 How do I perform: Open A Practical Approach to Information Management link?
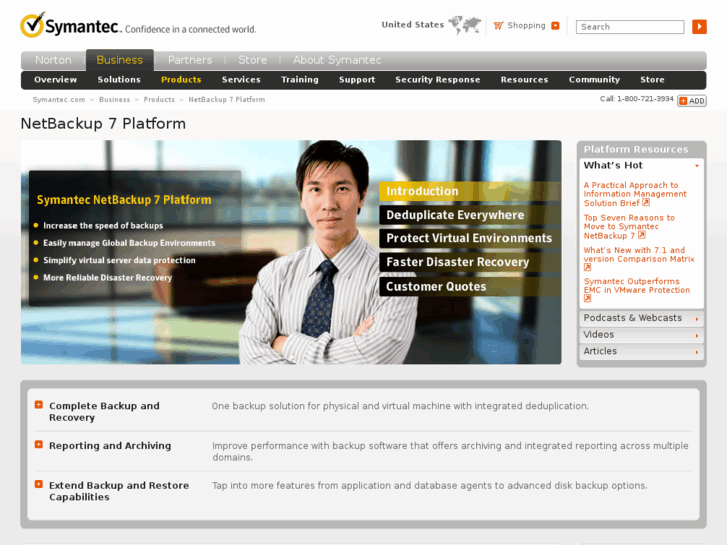tap(635, 194)
